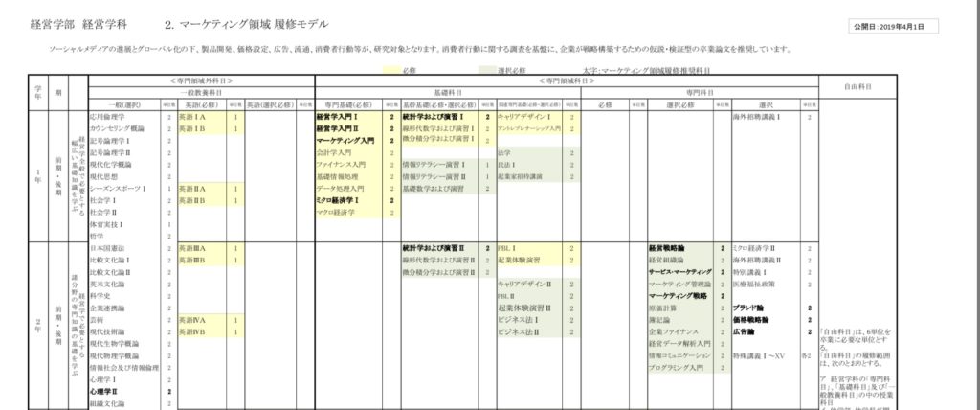Click 海外招聘講義Ⅰ in the elective column
Image resolution: width=980 pixels, height=410 pixels.
pos(756,117)
